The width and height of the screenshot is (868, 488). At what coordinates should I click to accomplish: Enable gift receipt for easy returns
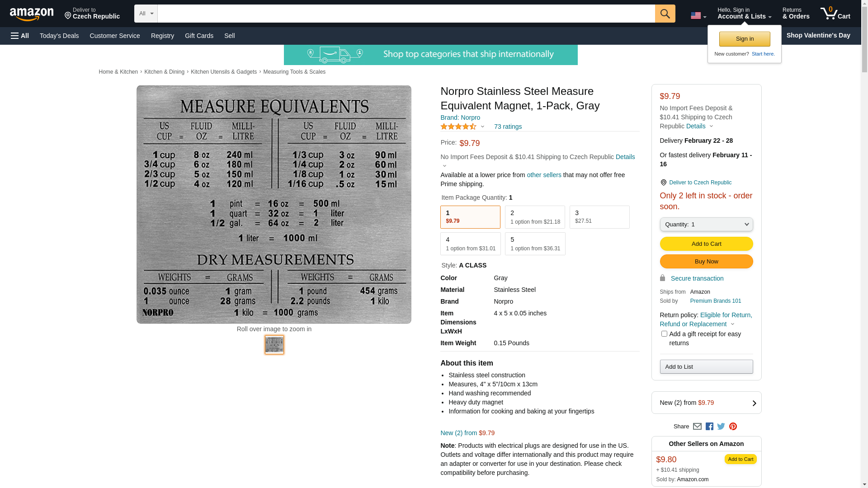664,334
